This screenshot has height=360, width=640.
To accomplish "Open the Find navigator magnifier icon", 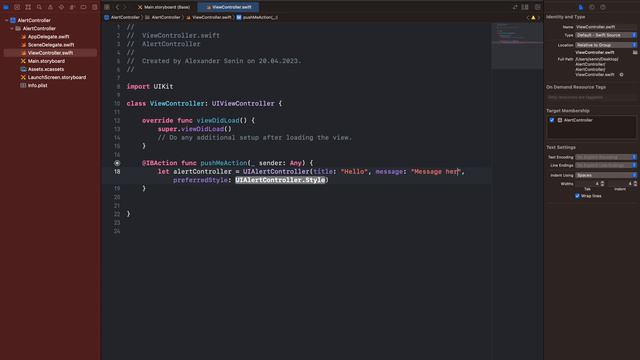I will click(39, 7).
